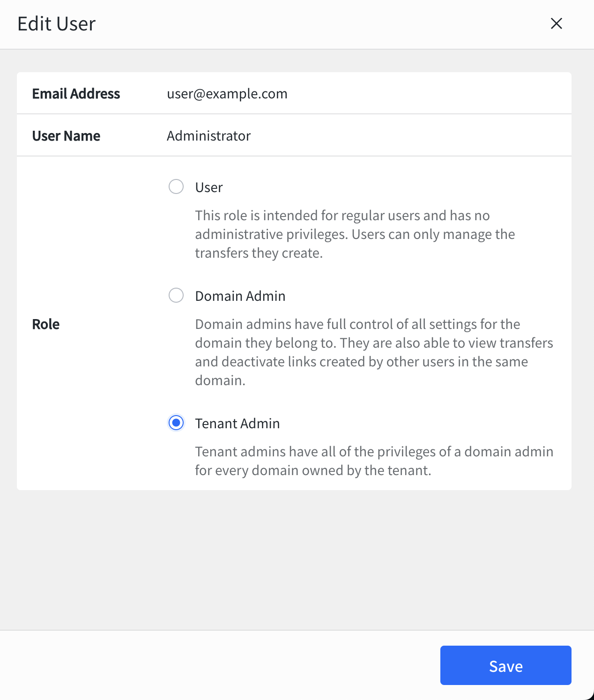Click the Tenant Admin description paragraph
Screen dimensions: 594x700
pyautogui.click(x=373, y=461)
